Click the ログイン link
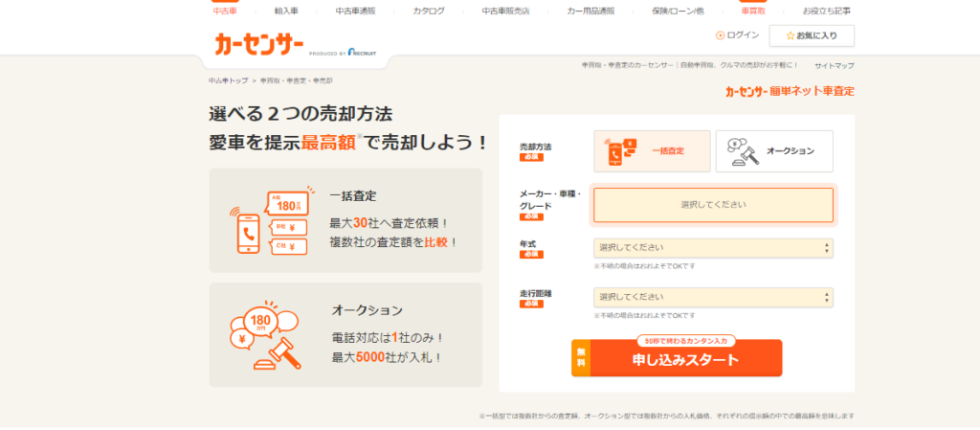The height and width of the screenshot is (430, 980). tap(743, 35)
